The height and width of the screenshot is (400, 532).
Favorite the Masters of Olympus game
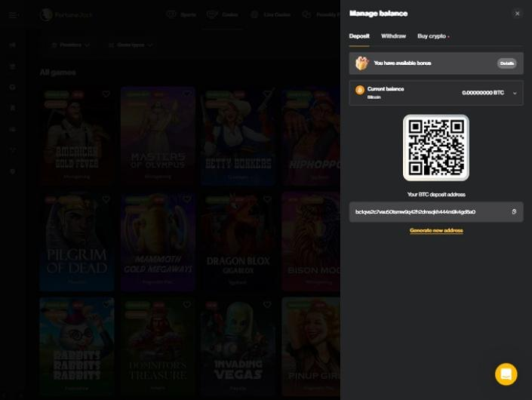pyautogui.click(x=187, y=94)
